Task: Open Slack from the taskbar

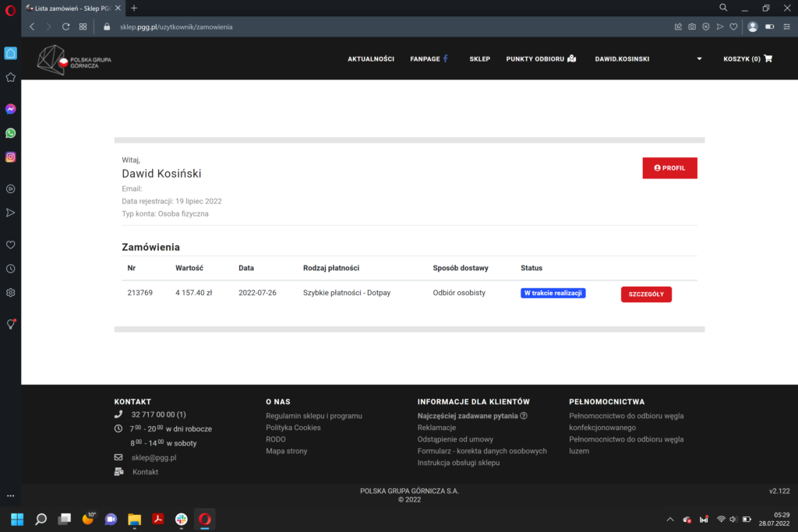Action: coord(181,519)
